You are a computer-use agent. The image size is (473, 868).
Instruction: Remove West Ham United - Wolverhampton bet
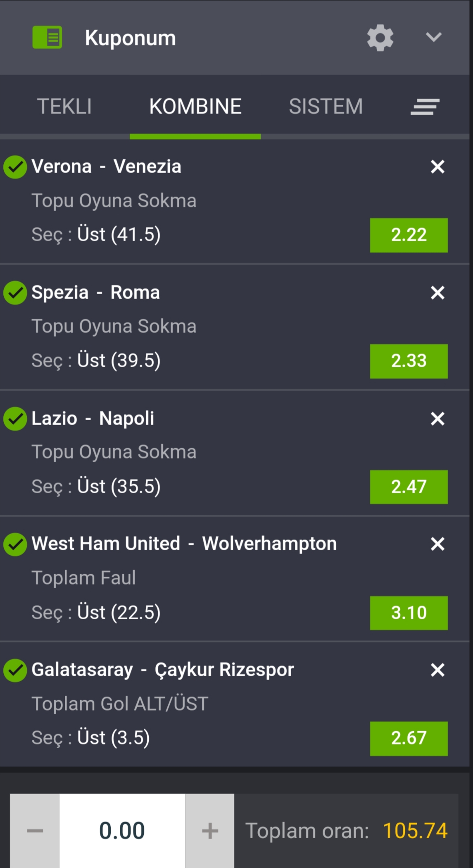(x=437, y=544)
